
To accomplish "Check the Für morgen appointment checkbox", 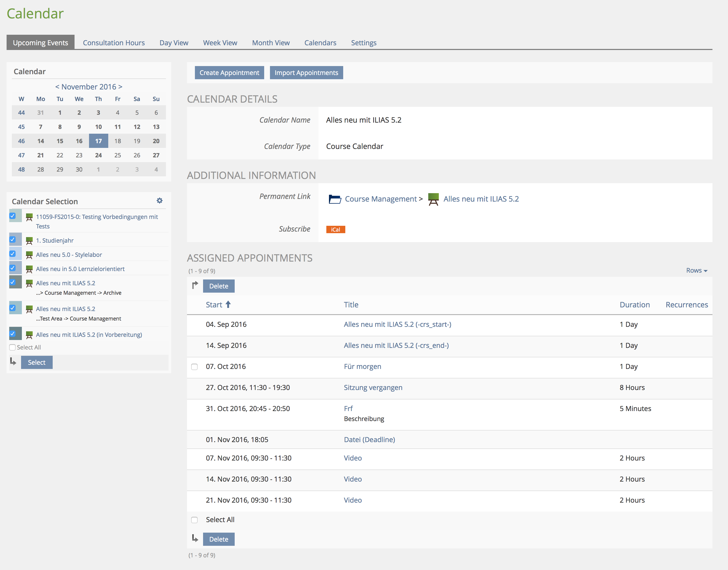I will point(194,367).
